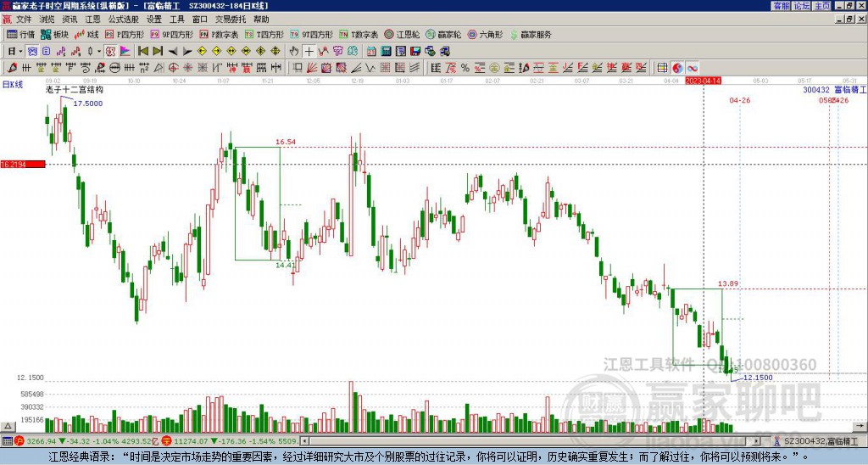Click the 论坛 forum button
This screenshot has height=465, width=868.
(x=802, y=5)
